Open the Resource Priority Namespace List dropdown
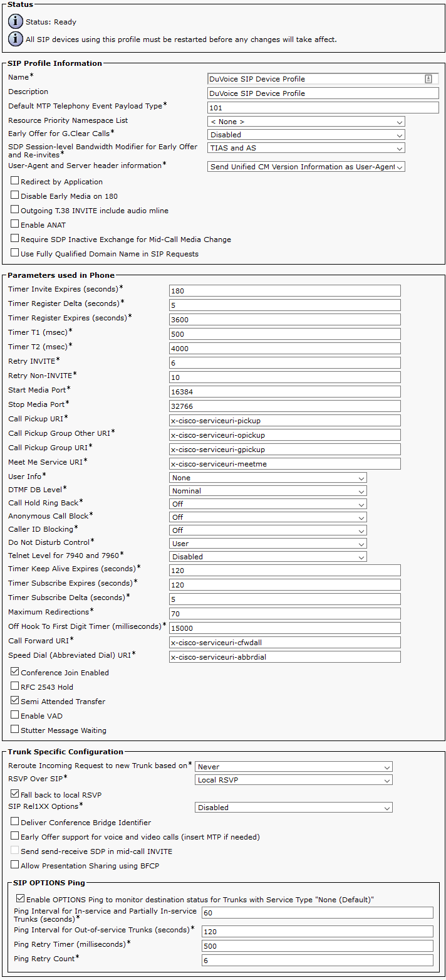This screenshot has width=446, height=980. tap(306, 122)
